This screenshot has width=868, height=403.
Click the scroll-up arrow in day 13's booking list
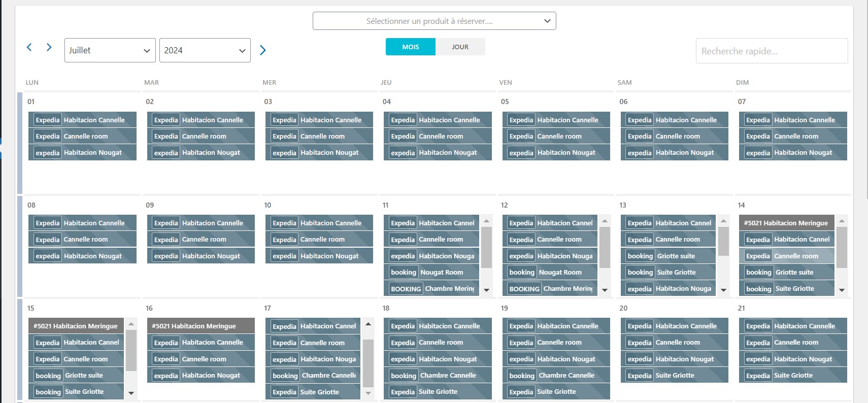coord(723,221)
